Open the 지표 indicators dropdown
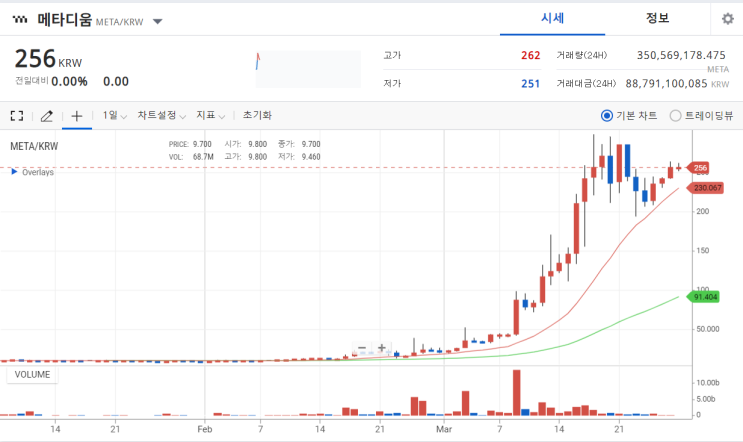The height and width of the screenshot is (442, 743). [x=210, y=116]
